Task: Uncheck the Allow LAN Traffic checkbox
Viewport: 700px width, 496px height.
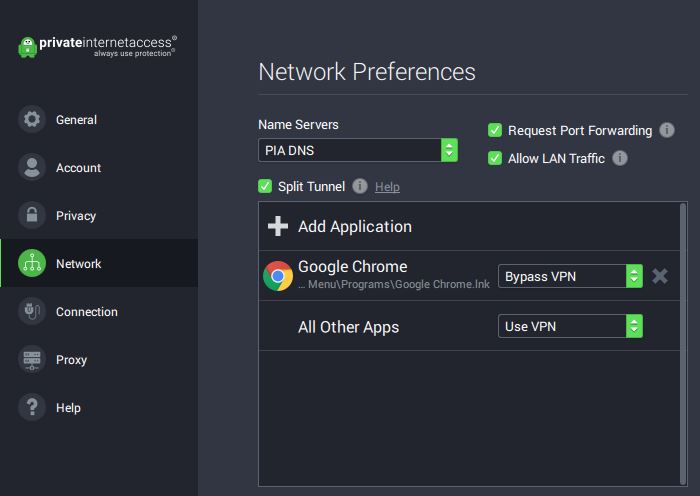Action: coord(495,158)
